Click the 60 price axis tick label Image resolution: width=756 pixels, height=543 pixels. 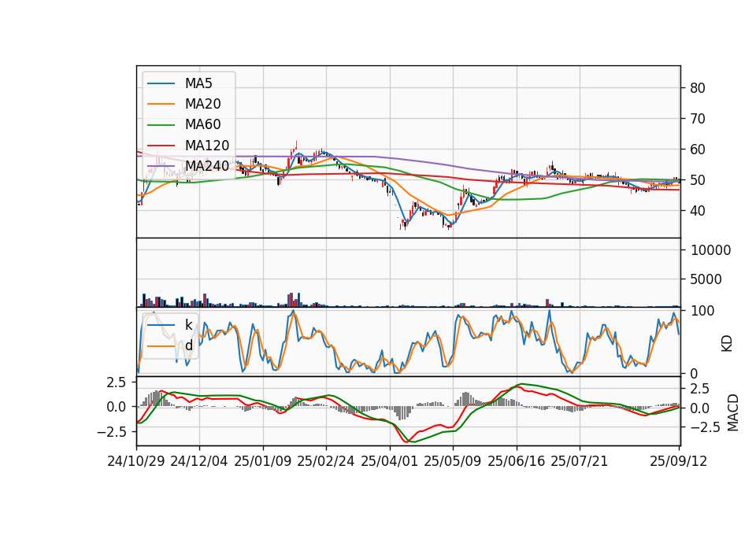click(x=698, y=150)
